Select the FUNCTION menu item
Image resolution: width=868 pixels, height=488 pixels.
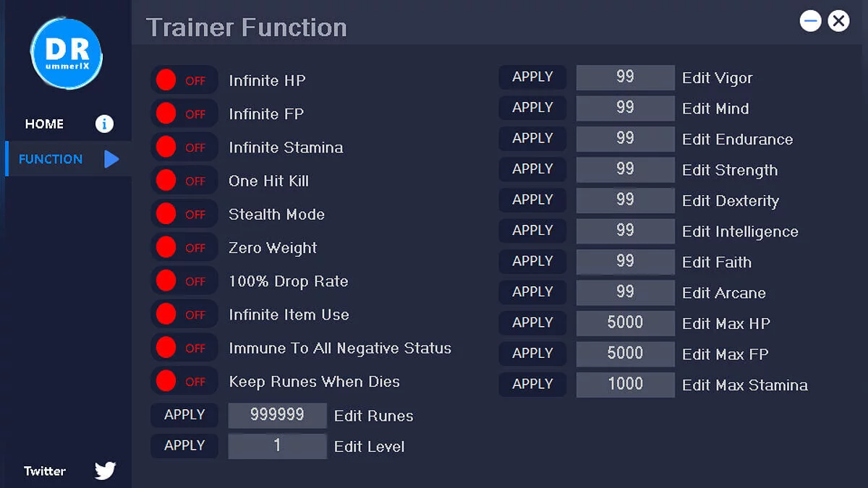pos(51,159)
